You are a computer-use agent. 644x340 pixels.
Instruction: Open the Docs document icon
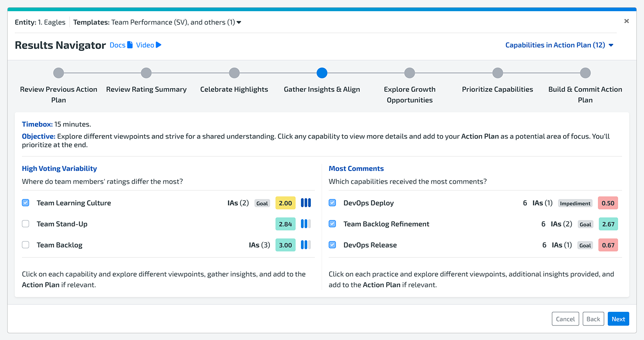point(130,45)
